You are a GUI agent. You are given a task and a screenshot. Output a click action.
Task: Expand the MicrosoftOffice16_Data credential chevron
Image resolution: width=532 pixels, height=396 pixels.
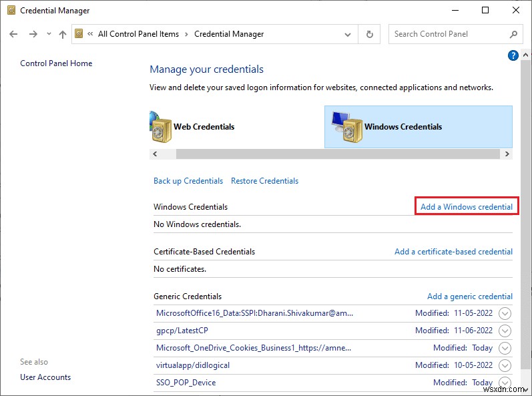pos(505,313)
